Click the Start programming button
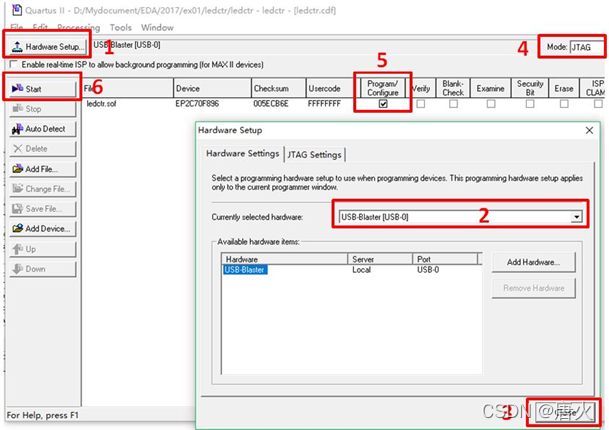 [x=42, y=89]
